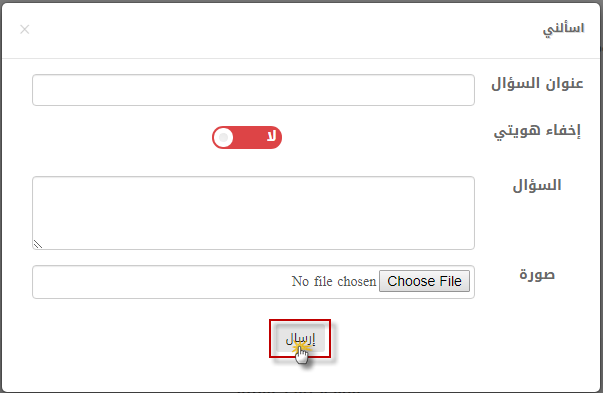Submit the form with إرسال button
The height and width of the screenshot is (393, 603).
300,338
